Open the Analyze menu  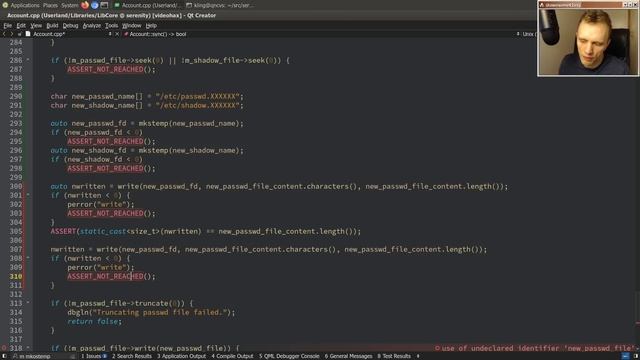click(x=91, y=25)
